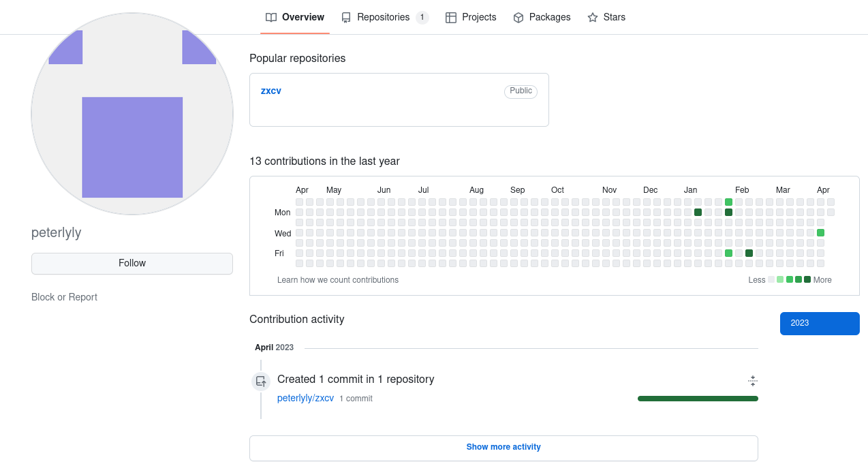The height and width of the screenshot is (464, 868).
Task: Open Learn how we count contributions
Action: 338,280
